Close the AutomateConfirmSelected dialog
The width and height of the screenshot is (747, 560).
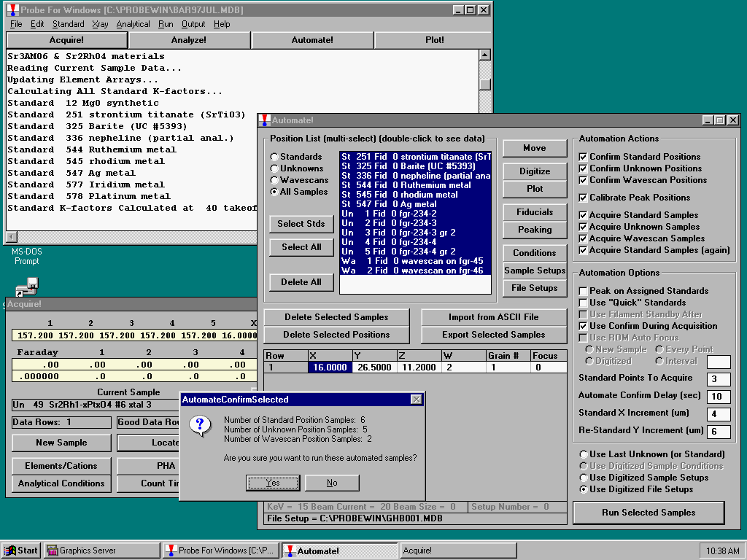[x=416, y=400]
